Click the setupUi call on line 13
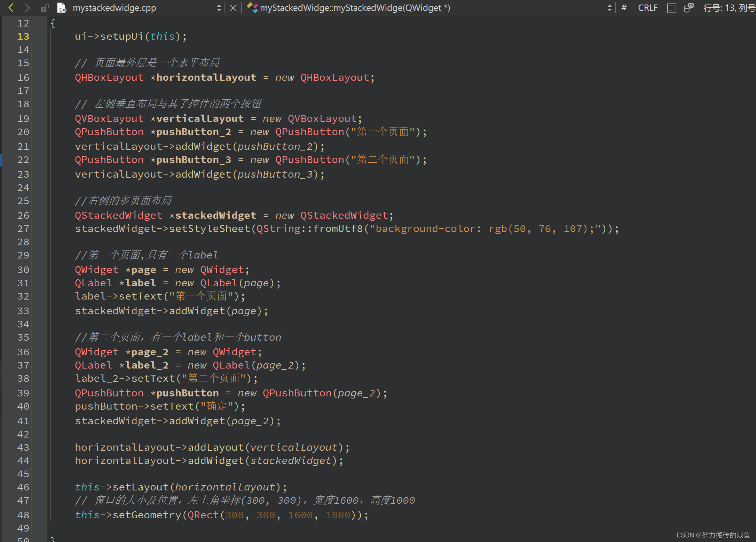The image size is (756, 542). coord(121,37)
